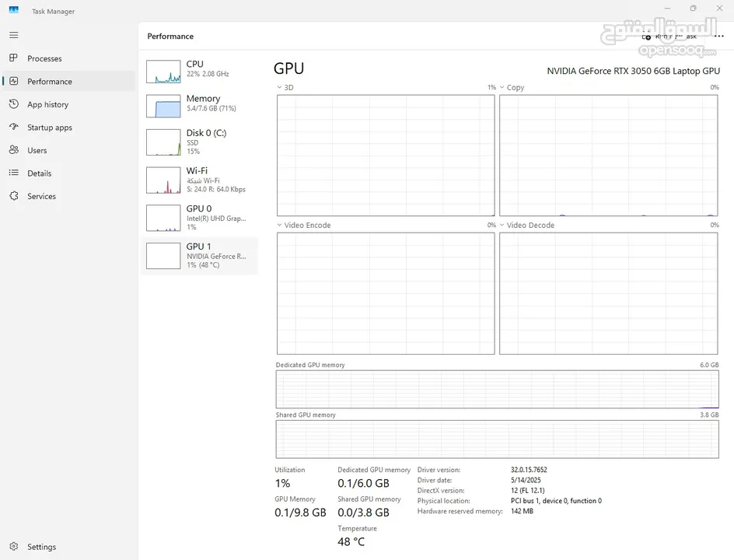Viewport: 734px width, 560px height.
Task: Click the 0.0/3.8 GB shared memory value
Action: pos(363,513)
